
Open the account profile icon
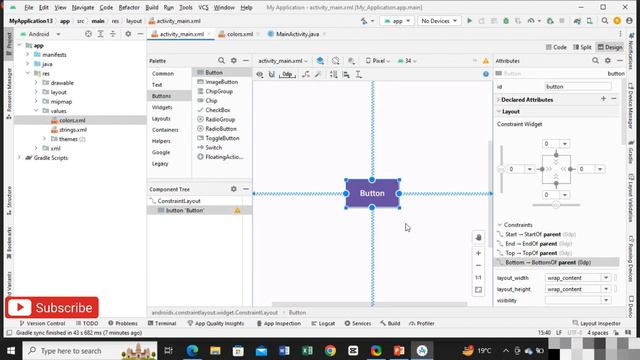point(629,21)
